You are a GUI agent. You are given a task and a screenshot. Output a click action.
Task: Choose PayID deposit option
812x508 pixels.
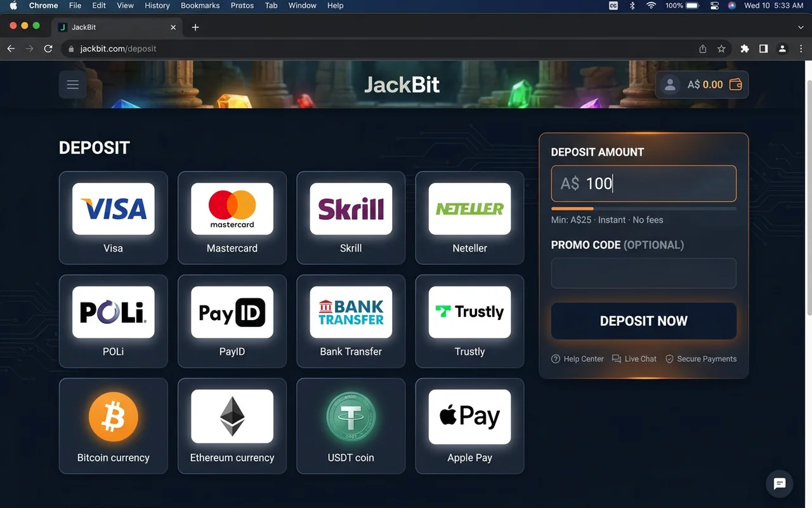point(232,321)
